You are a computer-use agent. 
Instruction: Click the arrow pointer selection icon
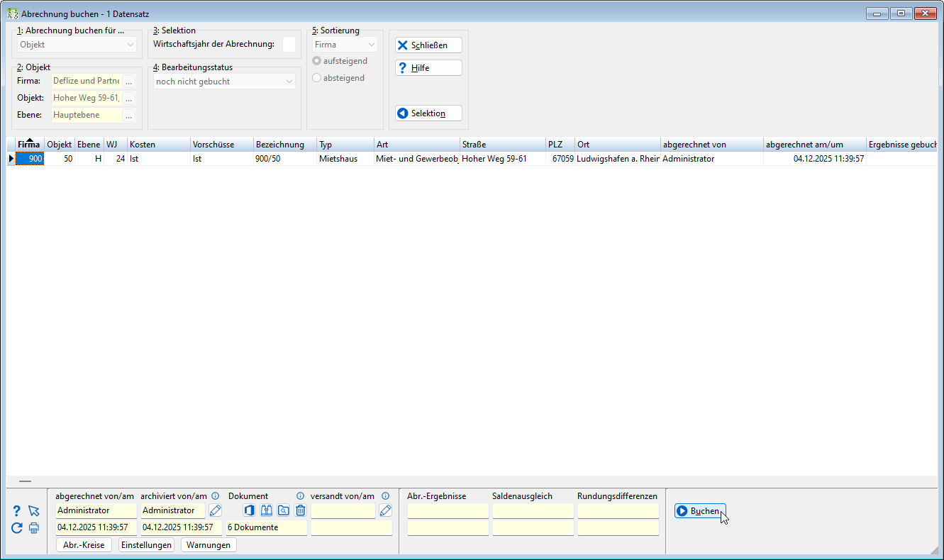34,510
